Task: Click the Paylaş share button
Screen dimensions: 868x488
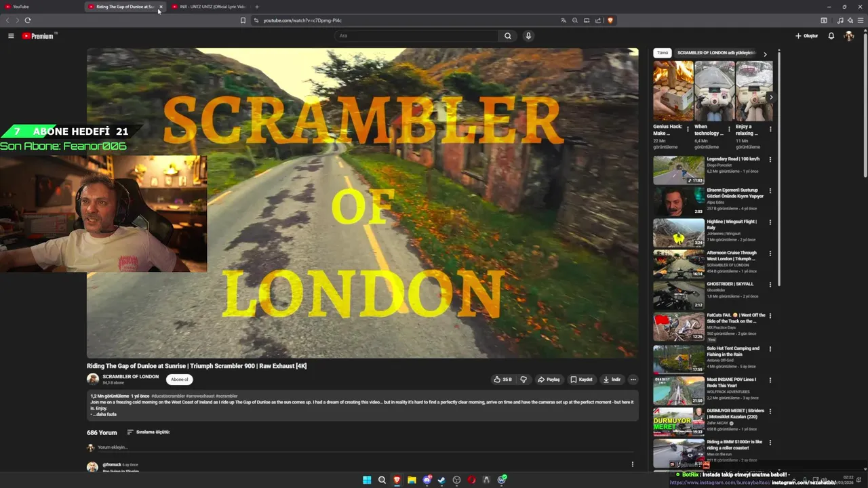Action: point(549,380)
